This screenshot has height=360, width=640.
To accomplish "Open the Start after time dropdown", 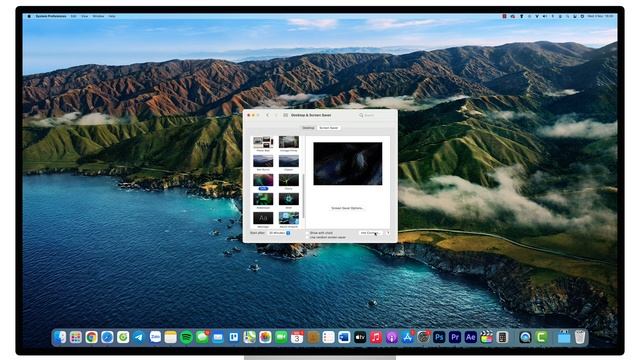I will (280, 233).
